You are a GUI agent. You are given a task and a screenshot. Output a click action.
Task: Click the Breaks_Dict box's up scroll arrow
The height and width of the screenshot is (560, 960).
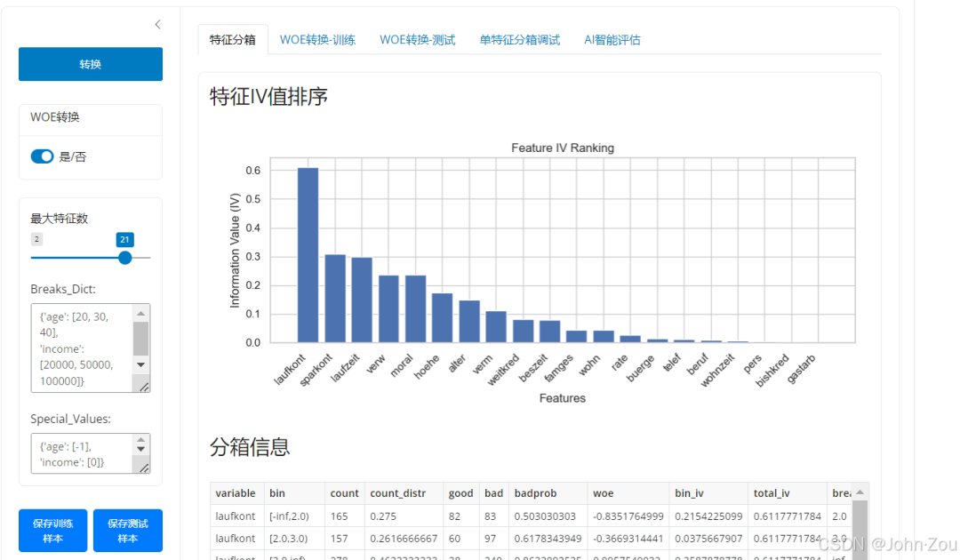coord(140,314)
